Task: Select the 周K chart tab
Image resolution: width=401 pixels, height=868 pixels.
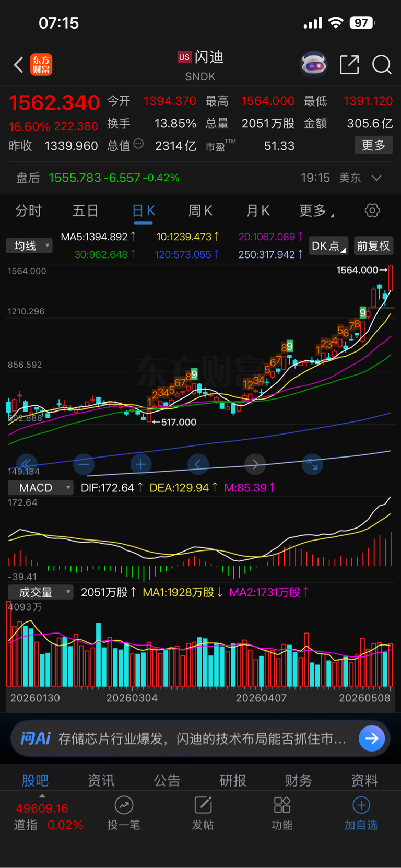Action: 200,210
